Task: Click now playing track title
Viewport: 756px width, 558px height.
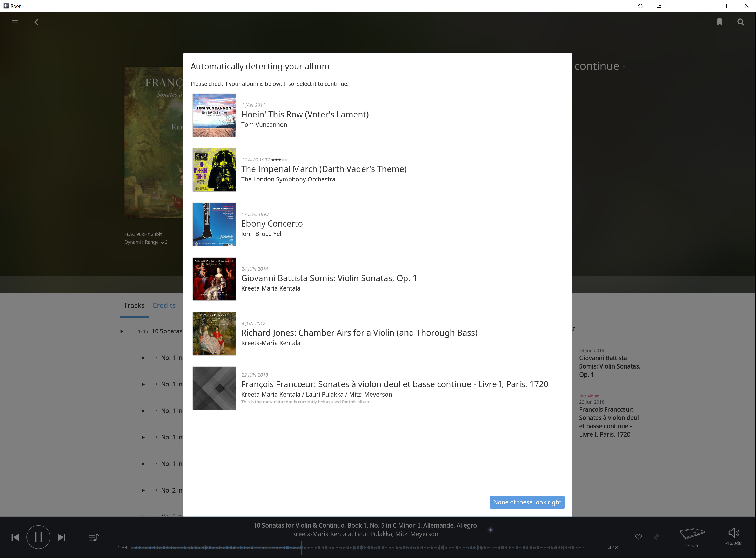Action: [365, 525]
